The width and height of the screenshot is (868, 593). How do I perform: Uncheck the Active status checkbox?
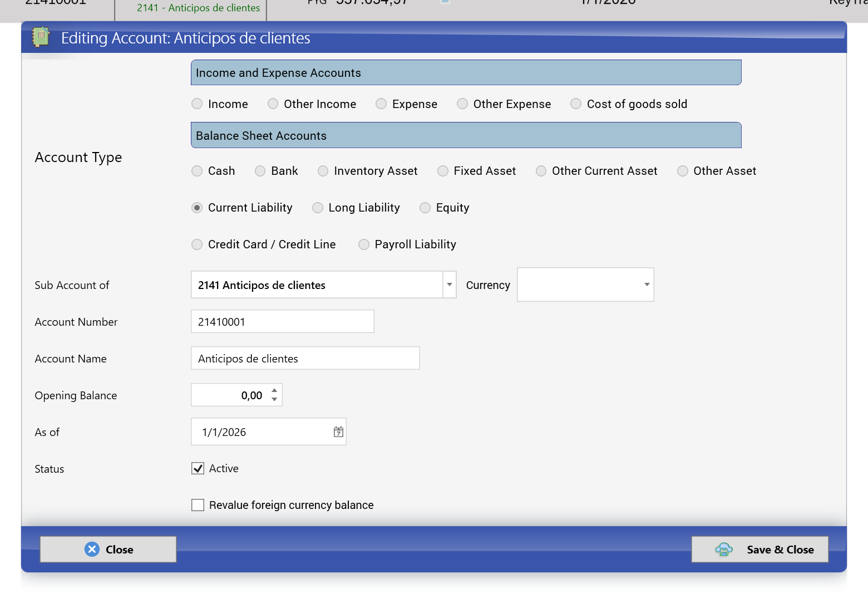click(198, 468)
